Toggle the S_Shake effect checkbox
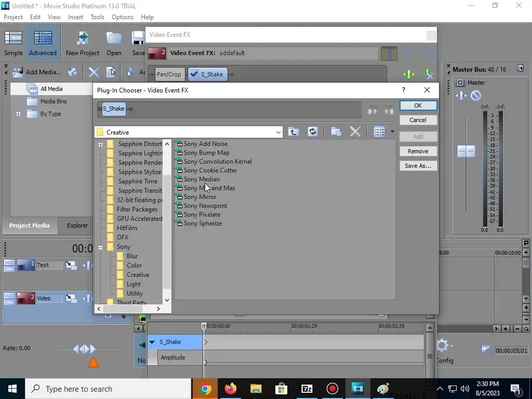Screen dimensions: 532x399 [194, 74]
